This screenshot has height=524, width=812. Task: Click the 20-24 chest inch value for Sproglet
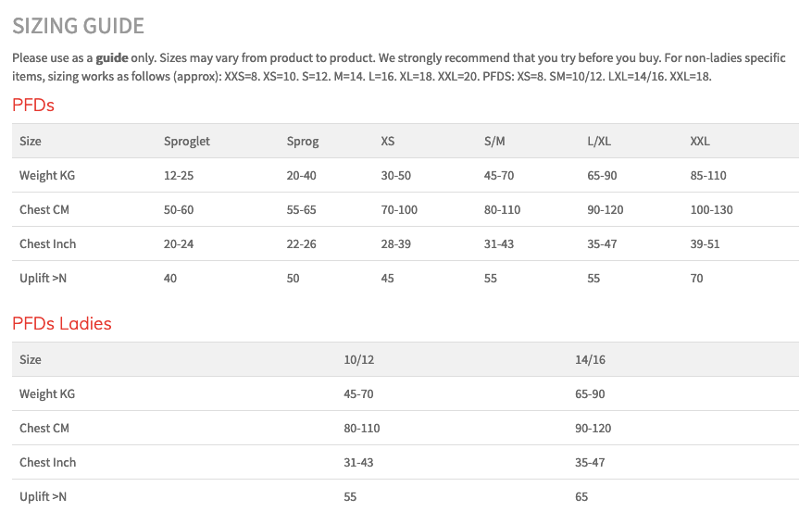click(178, 243)
